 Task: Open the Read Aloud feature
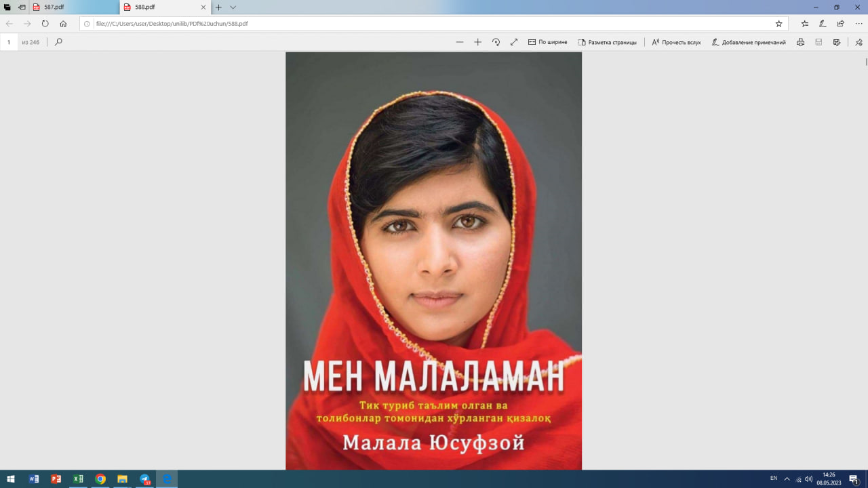[675, 42]
